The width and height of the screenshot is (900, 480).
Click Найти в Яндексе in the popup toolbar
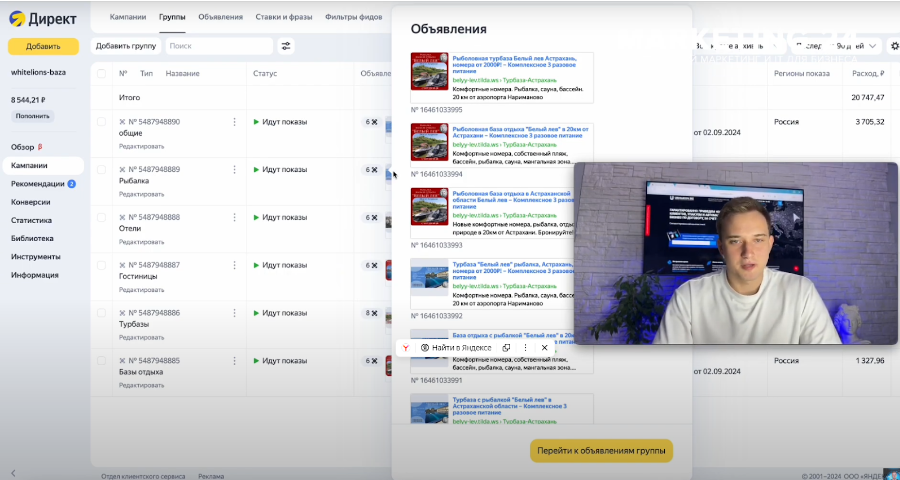pyautogui.click(x=456, y=348)
